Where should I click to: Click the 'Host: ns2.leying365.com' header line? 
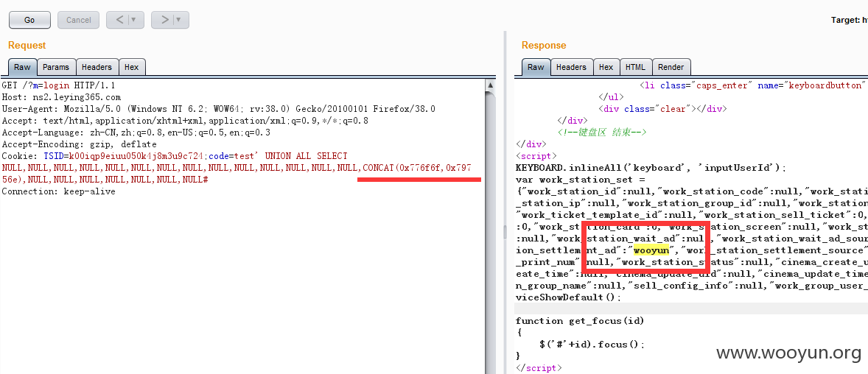[61, 97]
